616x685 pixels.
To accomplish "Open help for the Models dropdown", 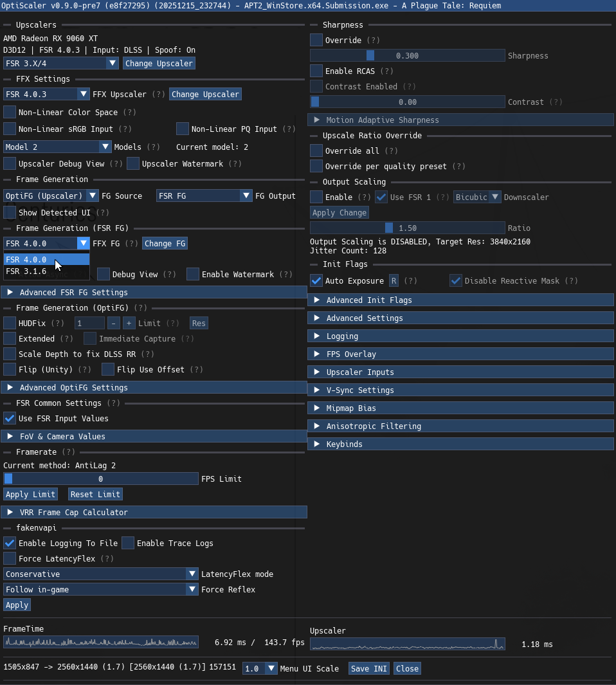I will click(x=155, y=147).
